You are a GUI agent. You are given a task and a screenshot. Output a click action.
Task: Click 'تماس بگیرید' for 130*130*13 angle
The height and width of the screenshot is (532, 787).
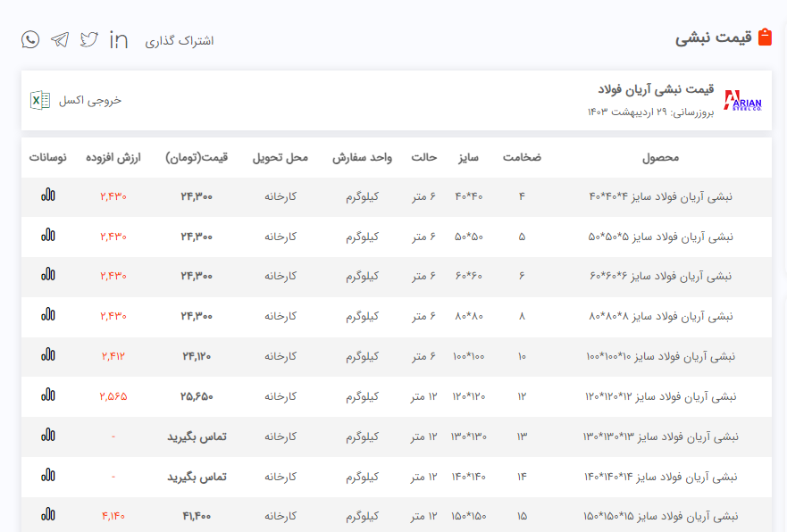point(197,436)
